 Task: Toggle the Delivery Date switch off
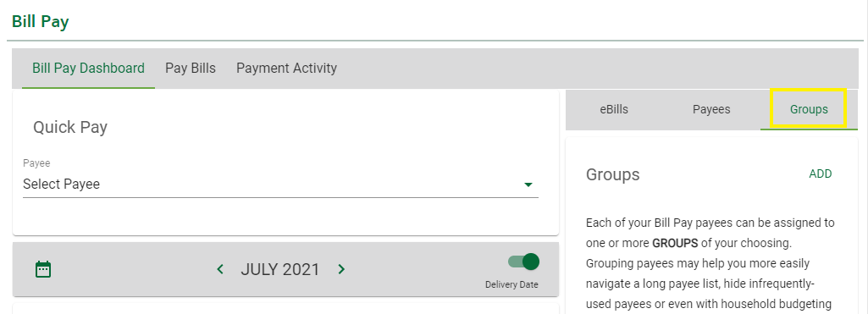tap(523, 262)
